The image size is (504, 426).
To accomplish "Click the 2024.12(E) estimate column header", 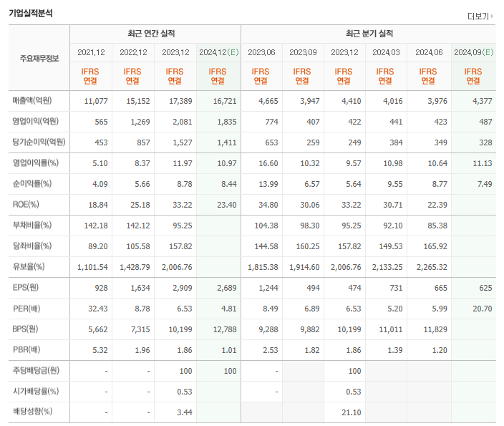I will [x=219, y=52].
